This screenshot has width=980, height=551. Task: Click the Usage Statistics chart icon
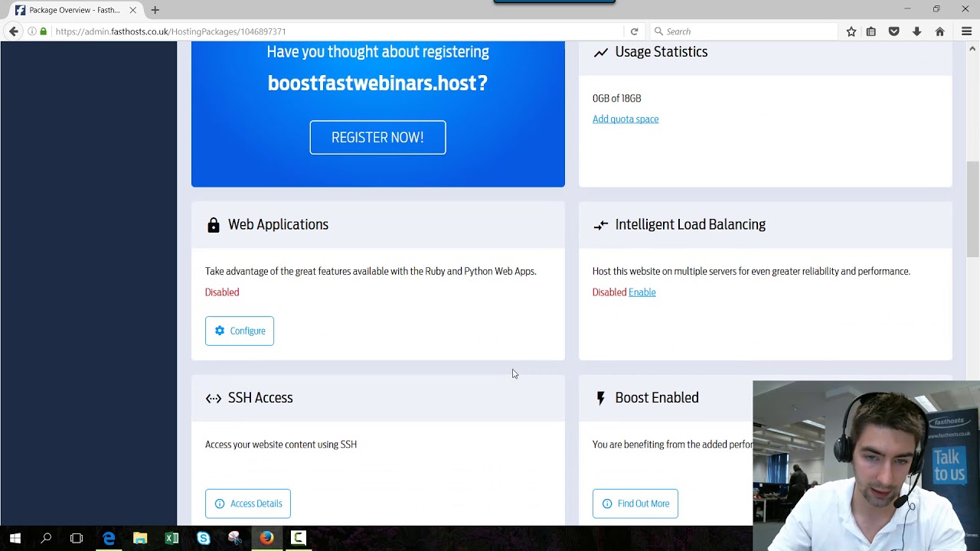coord(601,52)
